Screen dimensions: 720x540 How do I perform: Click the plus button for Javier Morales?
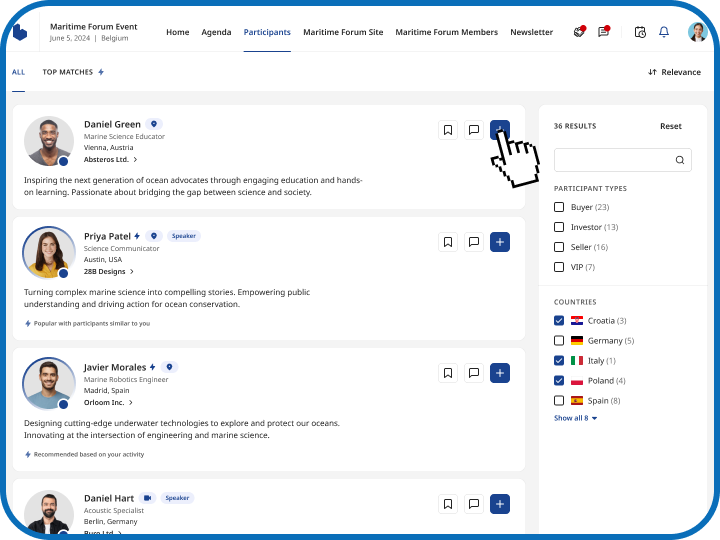[x=500, y=373]
